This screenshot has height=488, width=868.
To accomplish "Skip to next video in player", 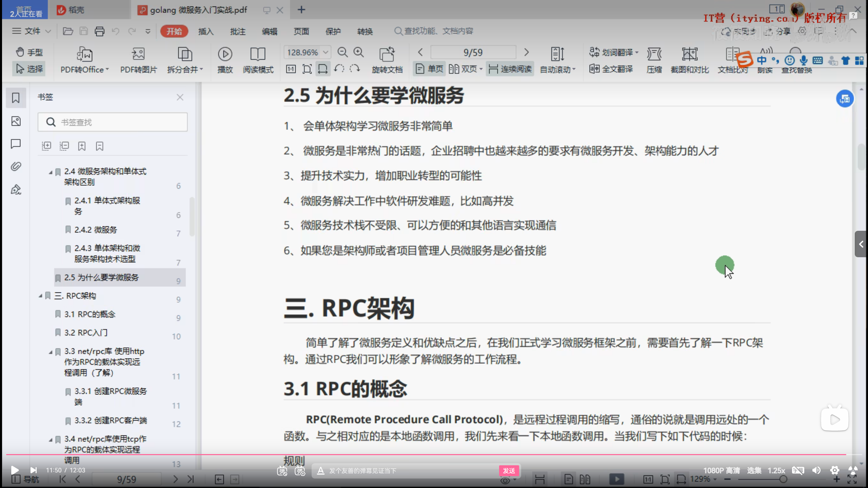I will point(34,470).
